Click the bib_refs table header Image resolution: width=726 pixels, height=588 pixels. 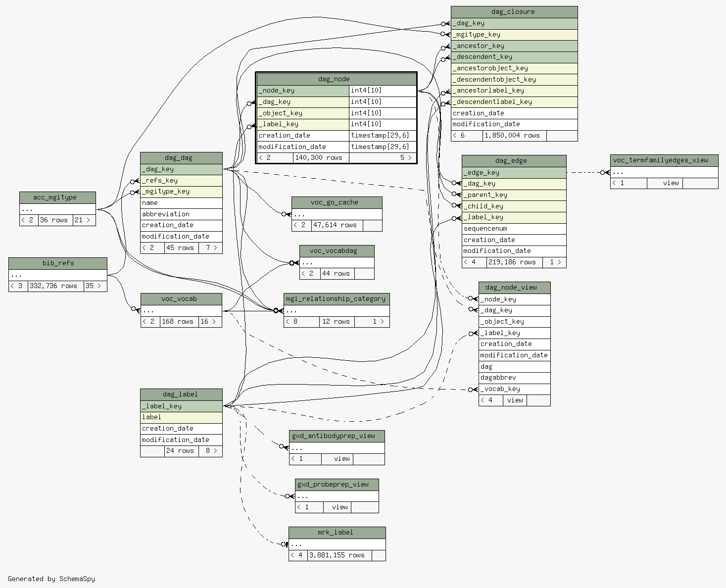tap(58, 263)
